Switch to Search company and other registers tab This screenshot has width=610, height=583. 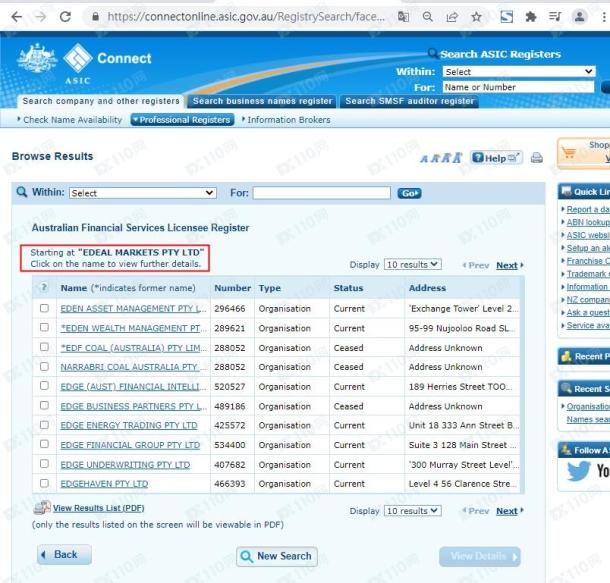coord(101,101)
